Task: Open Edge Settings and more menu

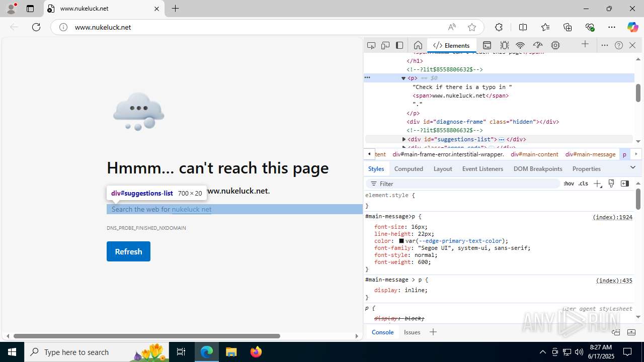Action: (x=612, y=27)
